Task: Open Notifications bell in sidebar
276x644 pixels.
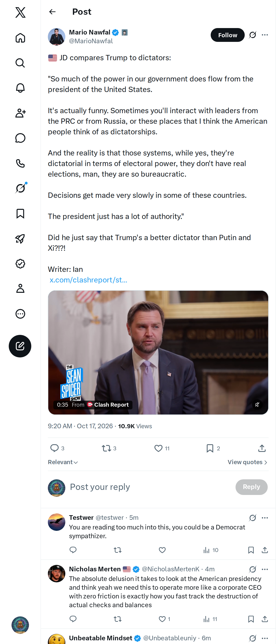Action: tap(20, 88)
